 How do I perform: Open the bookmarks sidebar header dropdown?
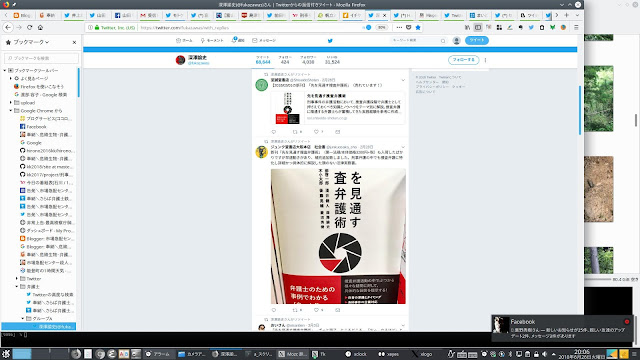(x=31, y=42)
